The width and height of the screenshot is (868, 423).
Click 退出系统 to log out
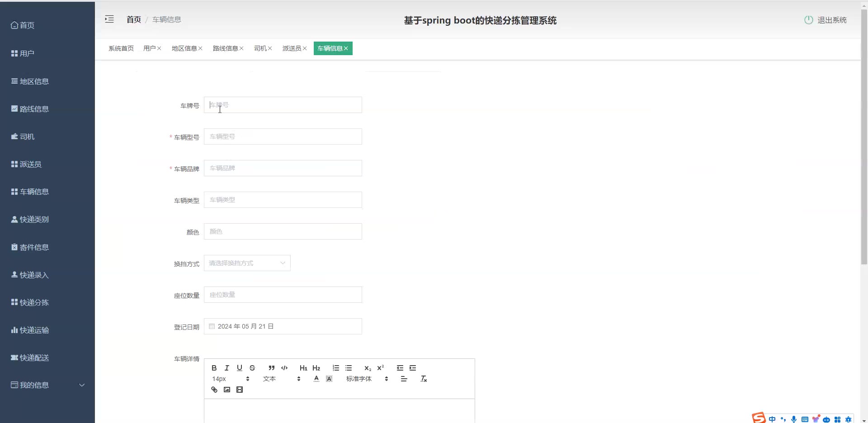[826, 20]
